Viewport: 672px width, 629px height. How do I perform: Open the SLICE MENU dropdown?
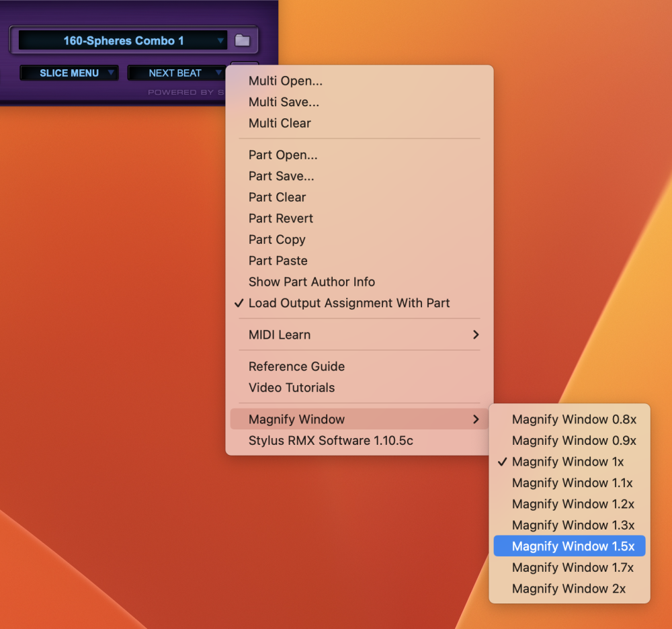[x=69, y=73]
